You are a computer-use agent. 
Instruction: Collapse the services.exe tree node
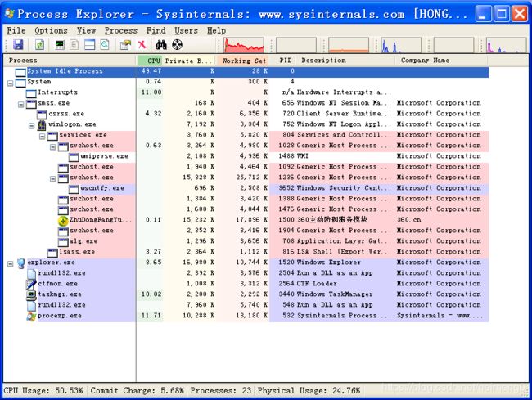tap(43, 136)
